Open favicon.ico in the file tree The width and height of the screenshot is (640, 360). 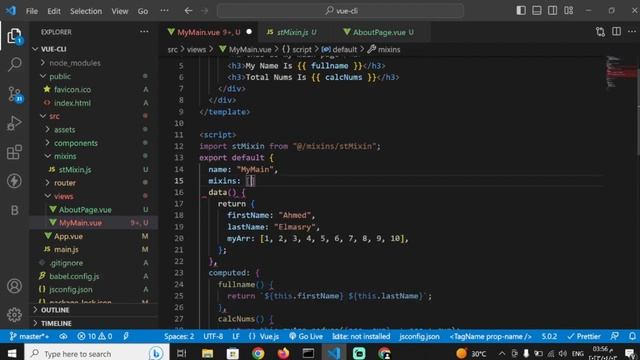[72, 90]
